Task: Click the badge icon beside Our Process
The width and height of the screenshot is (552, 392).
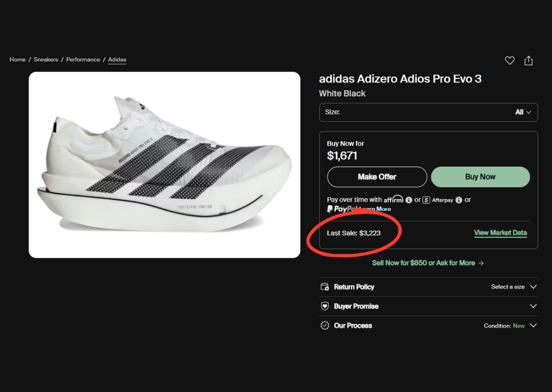Action: 325,325
